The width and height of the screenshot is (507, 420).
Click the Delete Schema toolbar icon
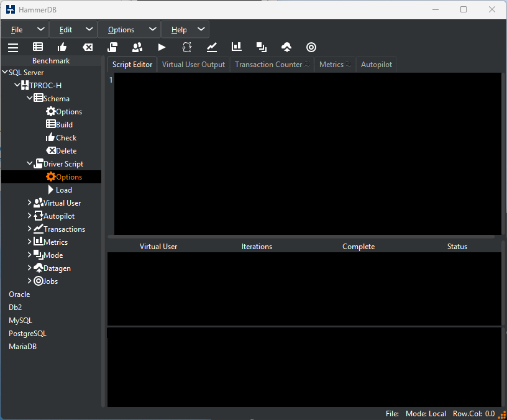coord(88,47)
